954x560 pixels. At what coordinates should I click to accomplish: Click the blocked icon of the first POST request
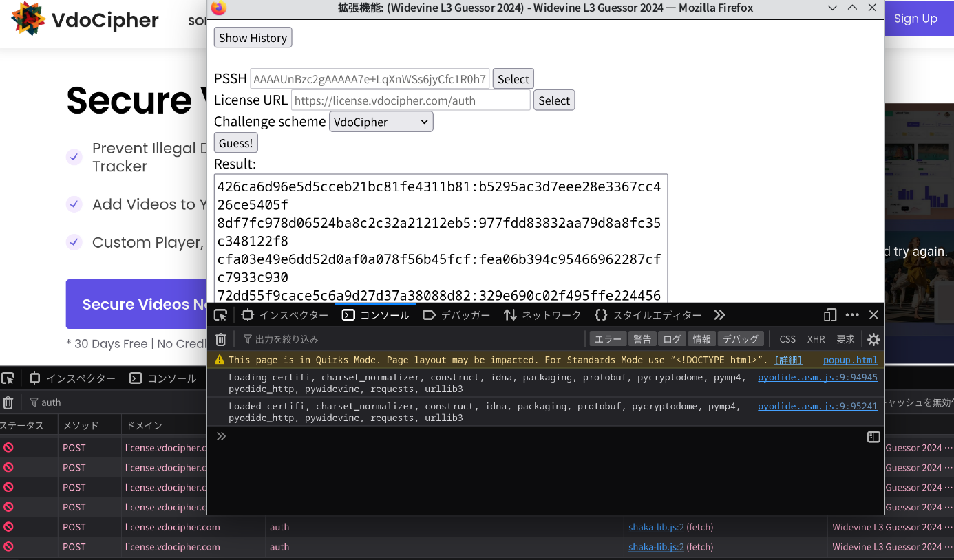coord(8,448)
